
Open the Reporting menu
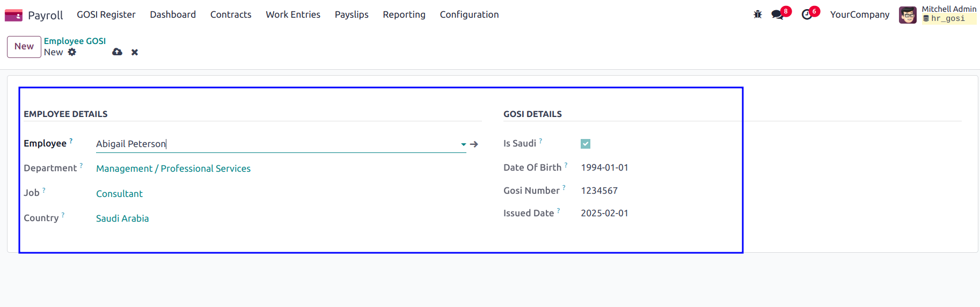tap(404, 14)
